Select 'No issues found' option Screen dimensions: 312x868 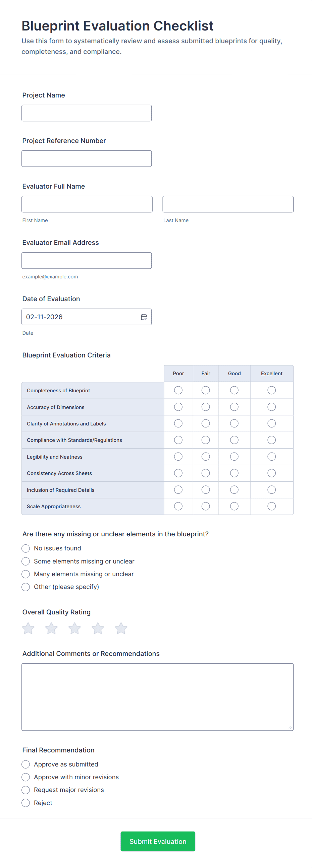25,548
